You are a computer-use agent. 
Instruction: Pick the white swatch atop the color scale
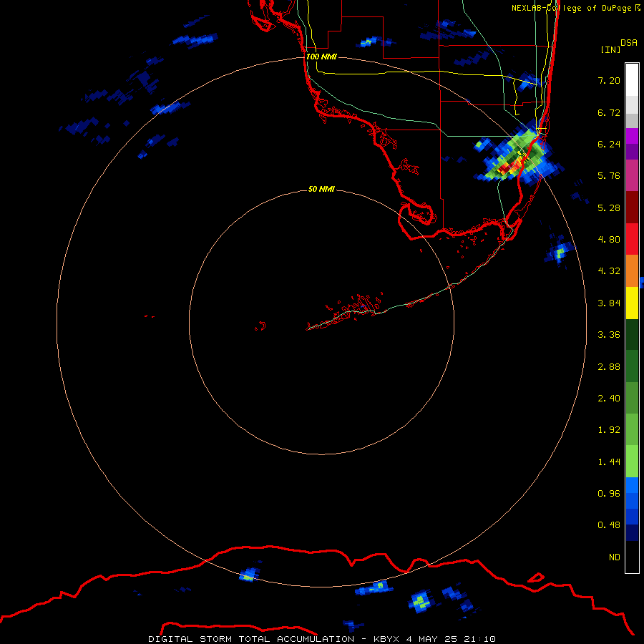(x=632, y=80)
